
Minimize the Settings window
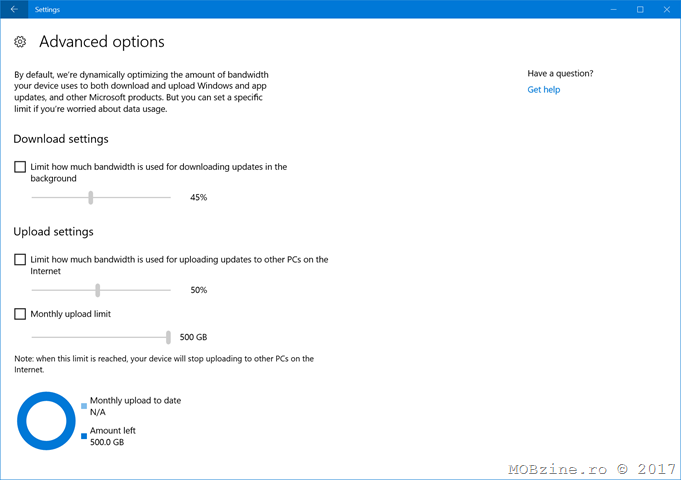(612, 9)
